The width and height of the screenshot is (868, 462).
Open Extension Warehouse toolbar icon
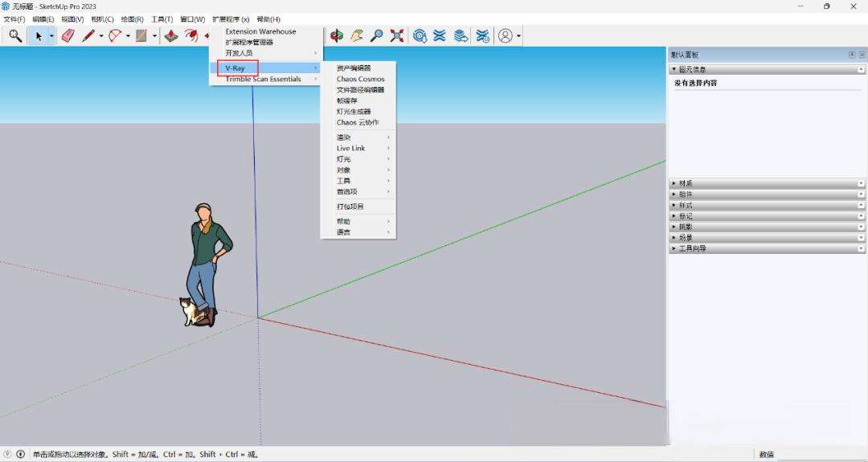coord(440,36)
